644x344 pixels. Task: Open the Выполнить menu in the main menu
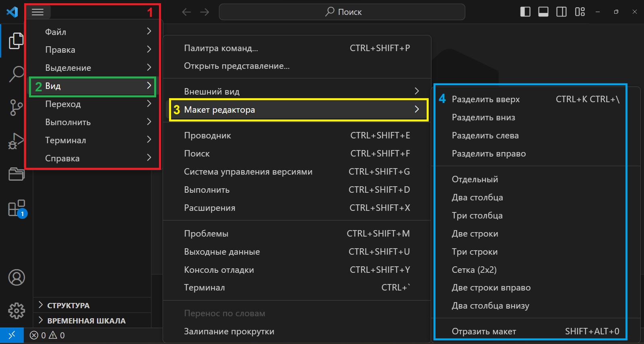click(x=93, y=122)
